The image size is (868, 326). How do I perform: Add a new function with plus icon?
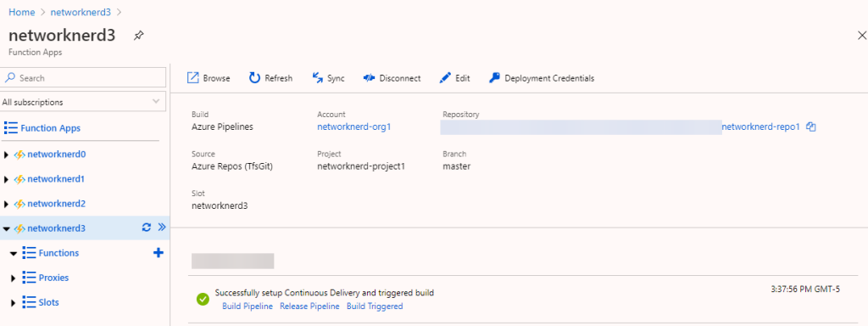158,253
